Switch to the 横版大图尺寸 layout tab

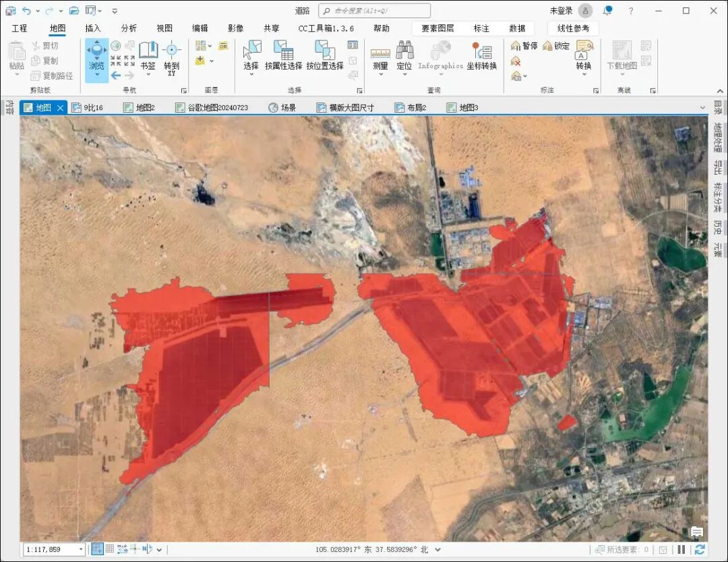pyautogui.click(x=345, y=107)
